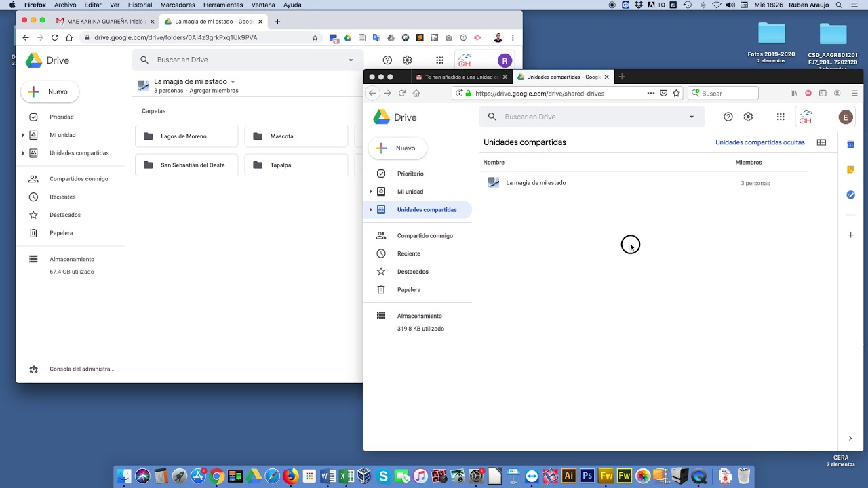Reload page in Chrome window
The width and height of the screenshot is (868, 488).
pyautogui.click(x=55, y=38)
